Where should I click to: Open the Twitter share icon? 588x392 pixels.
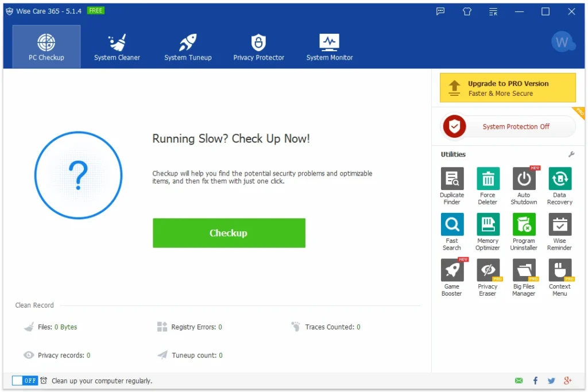tap(551, 381)
